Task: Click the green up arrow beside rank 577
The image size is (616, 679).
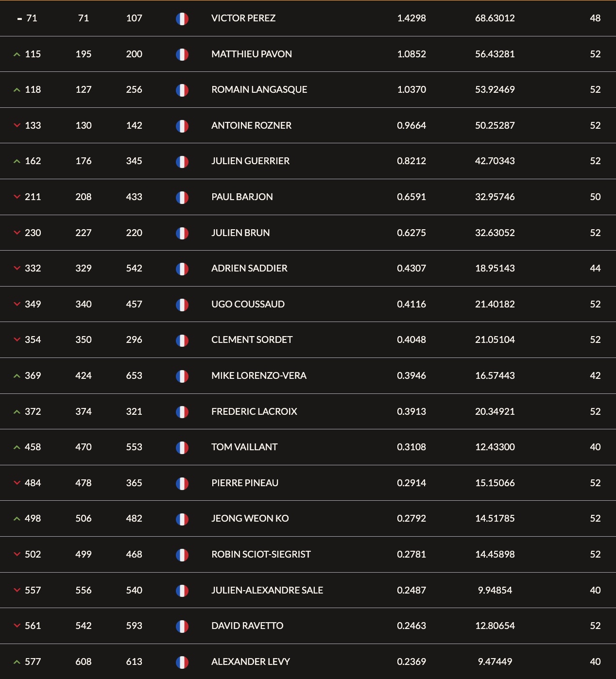Action: click(x=17, y=662)
